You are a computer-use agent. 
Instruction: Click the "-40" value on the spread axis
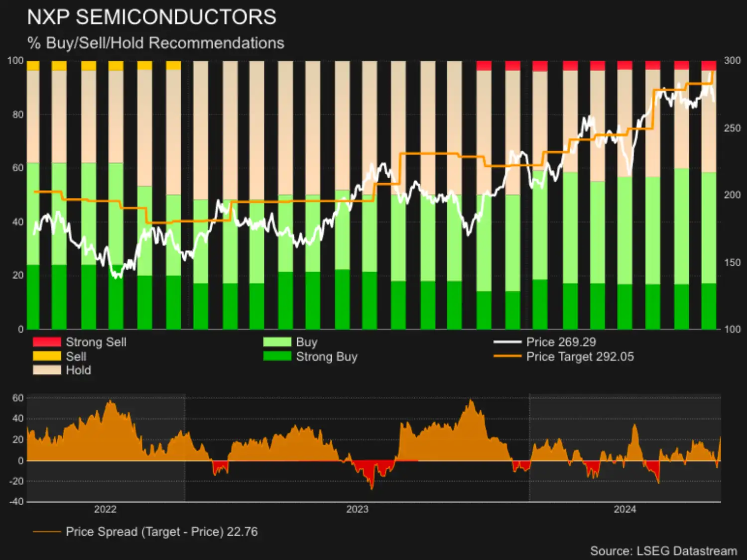[16, 501]
